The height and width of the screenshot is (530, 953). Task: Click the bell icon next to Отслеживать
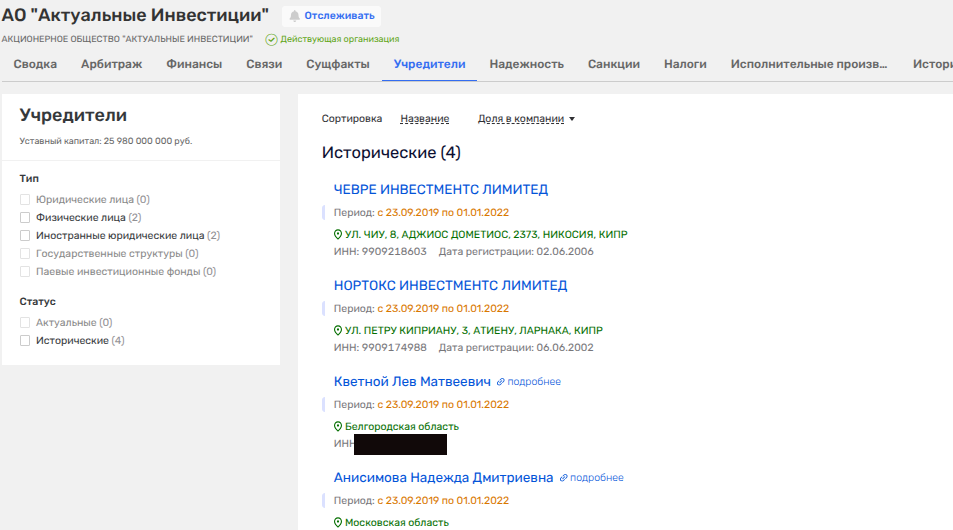tap(295, 16)
